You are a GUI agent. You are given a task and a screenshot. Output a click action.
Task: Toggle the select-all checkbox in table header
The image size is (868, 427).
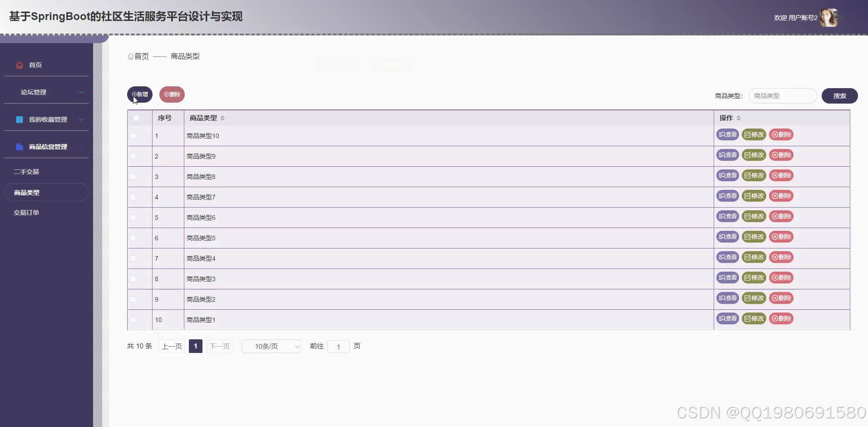[136, 118]
